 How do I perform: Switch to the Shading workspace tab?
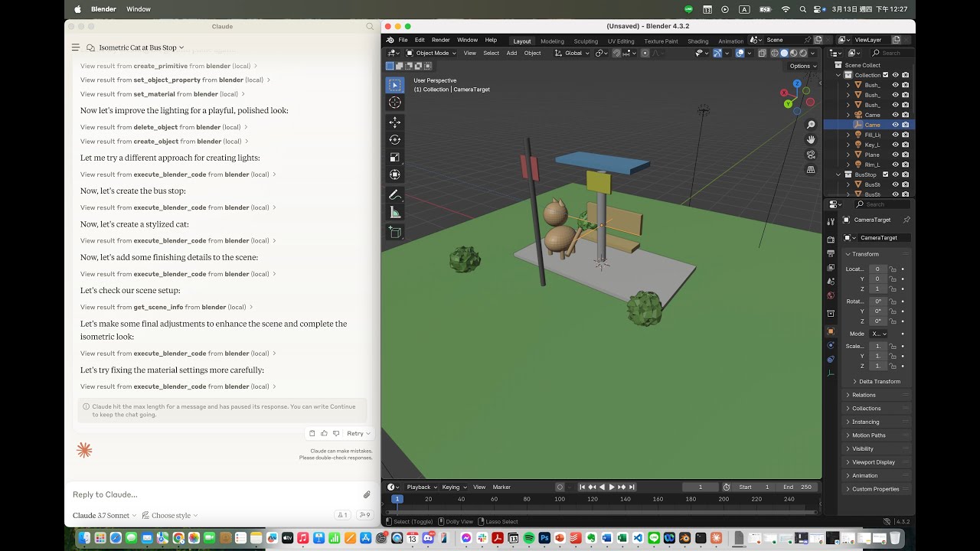click(x=697, y=41)
